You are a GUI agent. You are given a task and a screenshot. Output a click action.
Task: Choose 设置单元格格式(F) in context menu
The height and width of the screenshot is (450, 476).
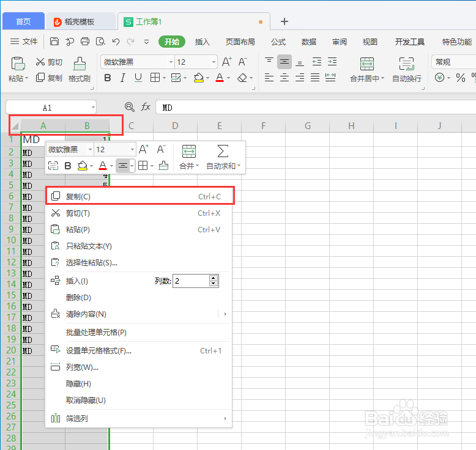(138, 351)
